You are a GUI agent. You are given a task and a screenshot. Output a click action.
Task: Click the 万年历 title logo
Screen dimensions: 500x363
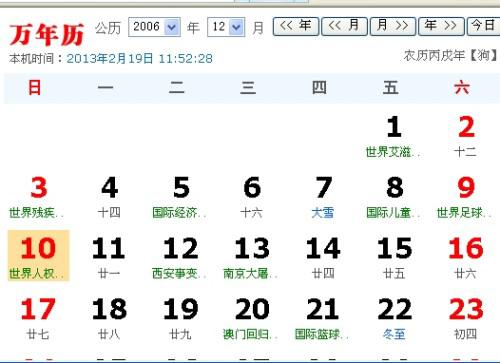click(46, 34)
